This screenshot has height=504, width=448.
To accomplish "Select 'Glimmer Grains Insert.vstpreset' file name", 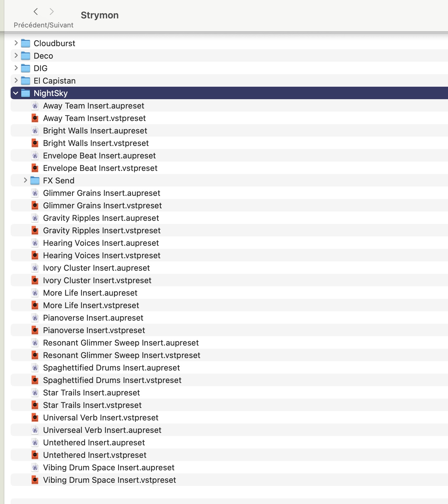I will click(x=102, y=206).
